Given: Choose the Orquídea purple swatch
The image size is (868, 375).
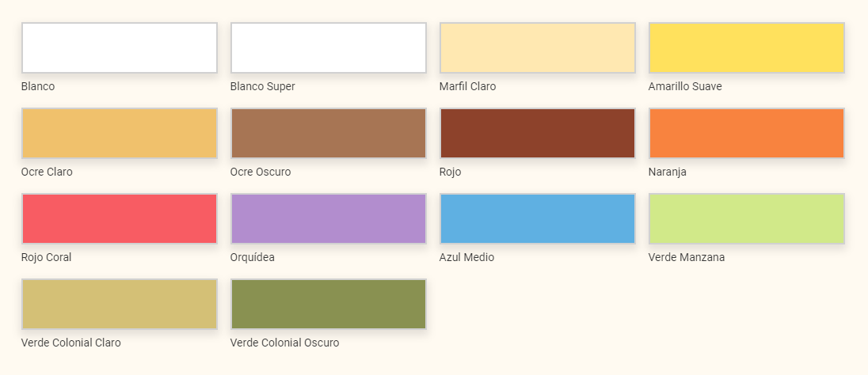Looking at the screenshot, I should [328, 218].
